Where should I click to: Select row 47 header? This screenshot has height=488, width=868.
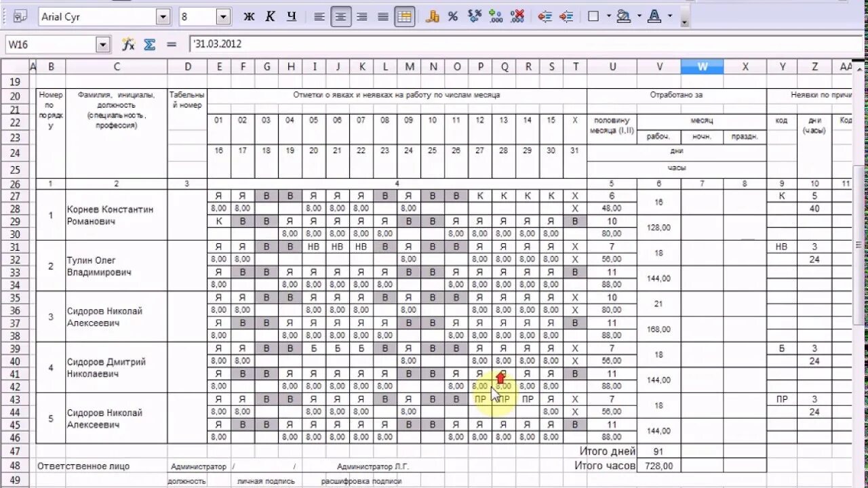(14, 451)
